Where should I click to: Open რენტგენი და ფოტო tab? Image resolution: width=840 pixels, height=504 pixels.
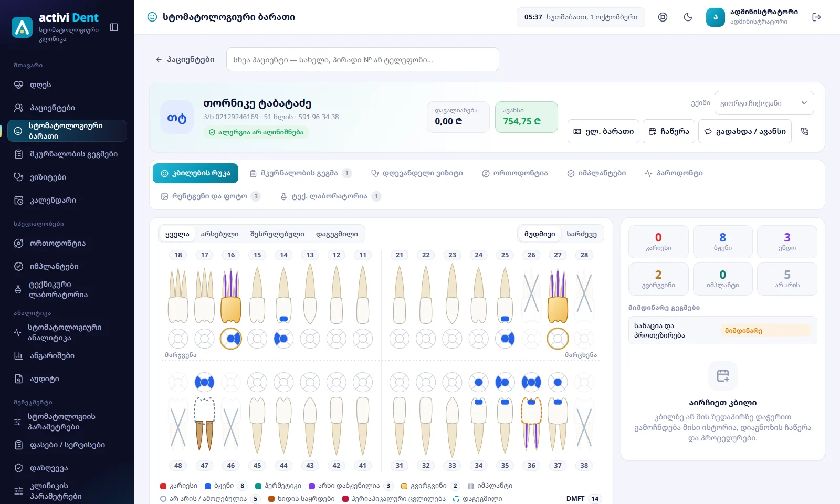pos(210,196)
